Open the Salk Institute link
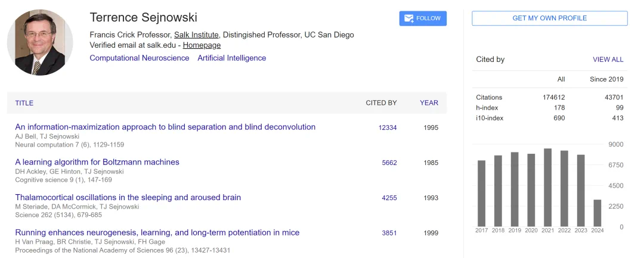The image size is (644, 258). [196, 35]
